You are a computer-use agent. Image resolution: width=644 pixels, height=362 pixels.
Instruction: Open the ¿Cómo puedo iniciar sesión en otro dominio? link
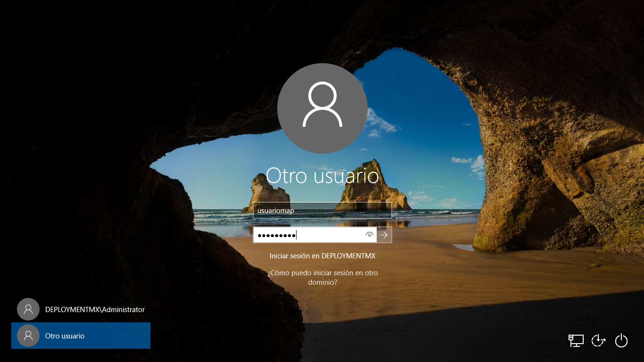click(322, 278)
